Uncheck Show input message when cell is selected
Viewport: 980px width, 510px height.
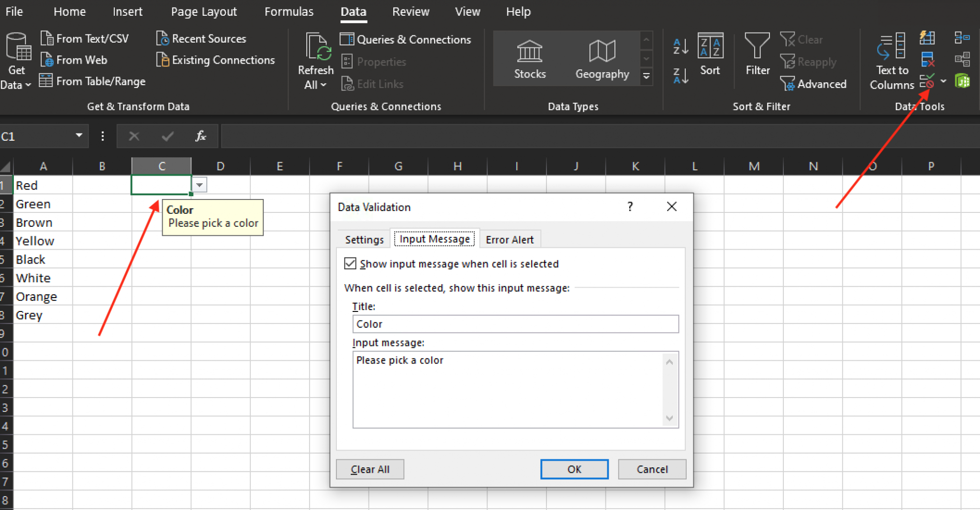pyautogui.click(x=350, y=264)
